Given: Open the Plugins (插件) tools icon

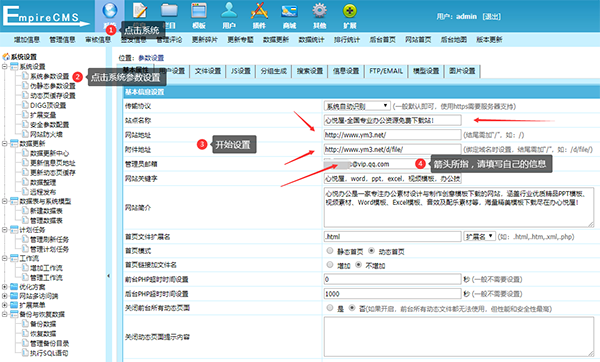Looking at the screenshot, I should (259, 11).
